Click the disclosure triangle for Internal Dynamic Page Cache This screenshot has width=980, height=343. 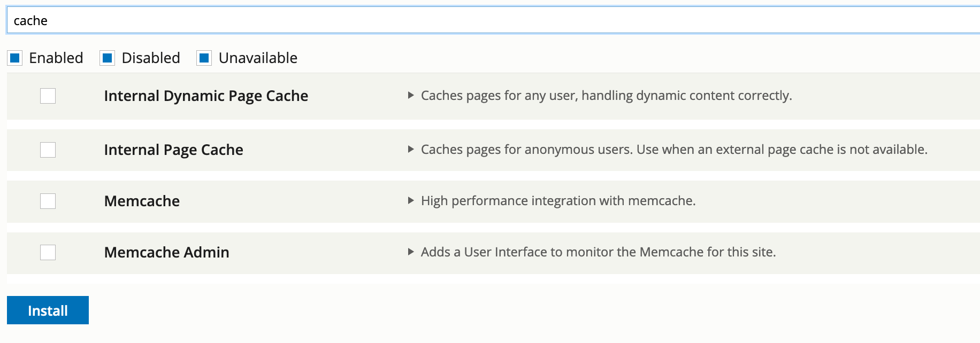point(411,96)
